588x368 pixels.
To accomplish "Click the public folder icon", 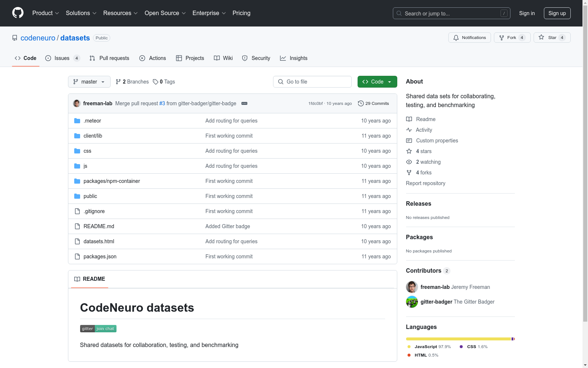I will coord(77,196).
